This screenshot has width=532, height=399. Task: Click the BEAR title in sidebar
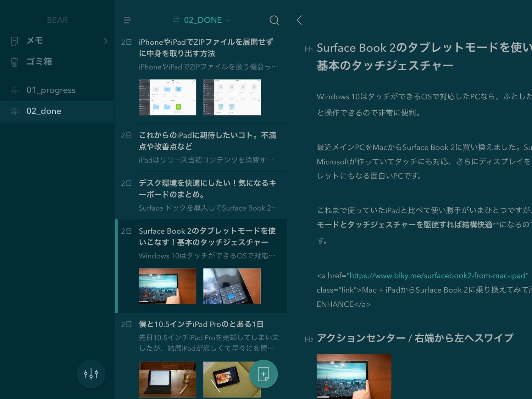click(x=57, y=20)
